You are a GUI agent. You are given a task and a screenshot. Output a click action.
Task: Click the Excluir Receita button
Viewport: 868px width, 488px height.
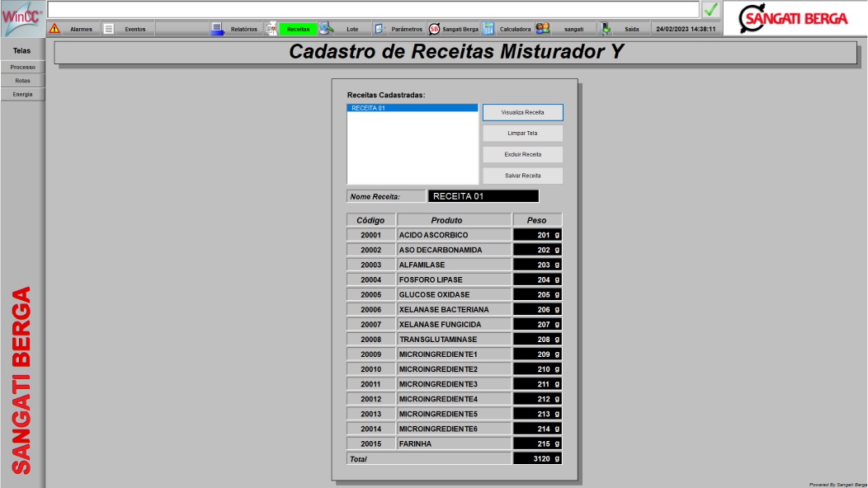click(x=522, y=154)
